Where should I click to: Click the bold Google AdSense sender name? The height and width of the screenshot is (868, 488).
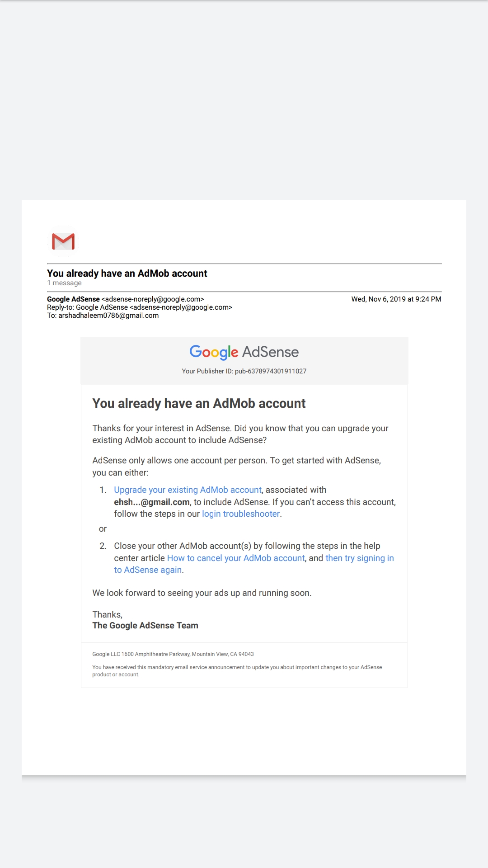(x=73, y=299)
